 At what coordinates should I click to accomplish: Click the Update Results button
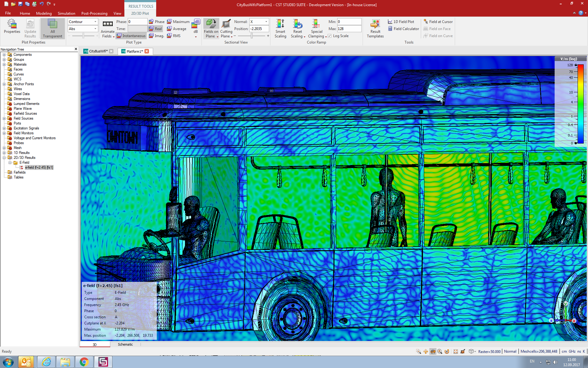(30, 29)
